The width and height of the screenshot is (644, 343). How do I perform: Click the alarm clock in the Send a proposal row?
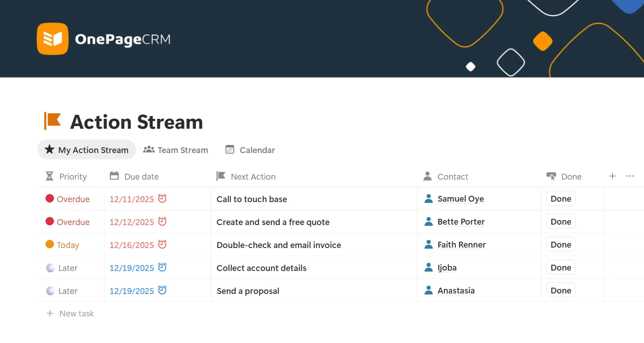162,290
